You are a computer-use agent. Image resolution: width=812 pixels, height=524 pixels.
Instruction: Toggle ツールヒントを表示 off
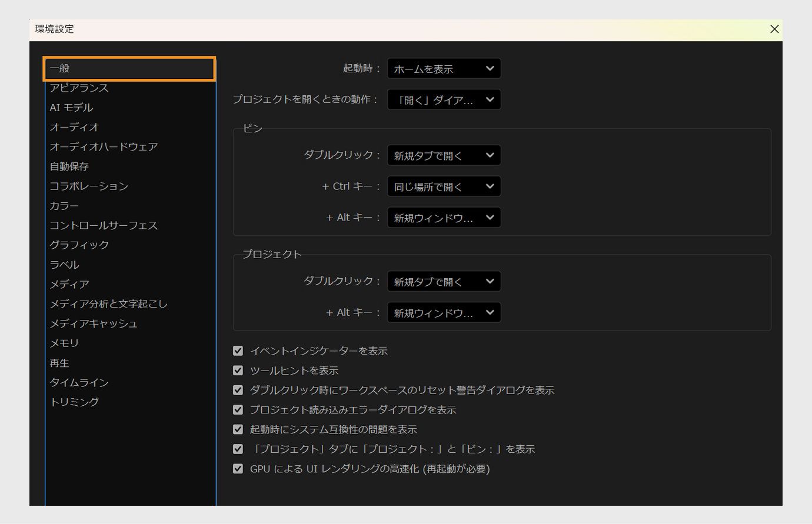click(238, 371)
